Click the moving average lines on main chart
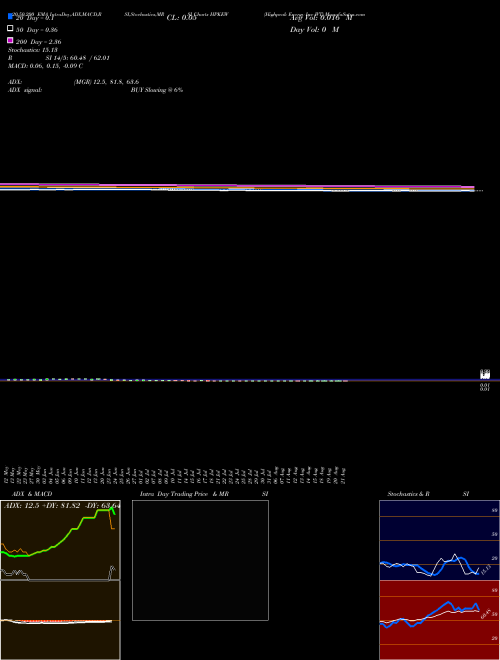The image size is (500, 660). (237, 188)
